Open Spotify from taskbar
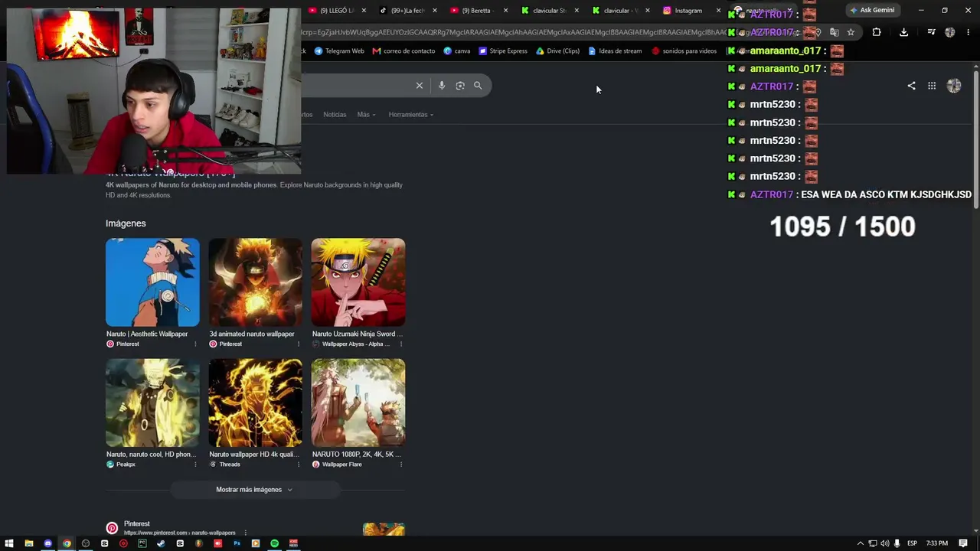Viewport: 980px width, 551px height. click(274, 543)
